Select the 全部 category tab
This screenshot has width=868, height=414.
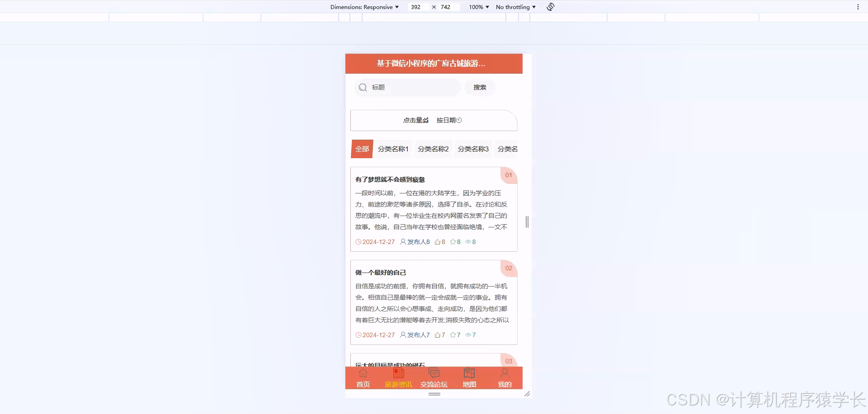click(x=361, y=149)
